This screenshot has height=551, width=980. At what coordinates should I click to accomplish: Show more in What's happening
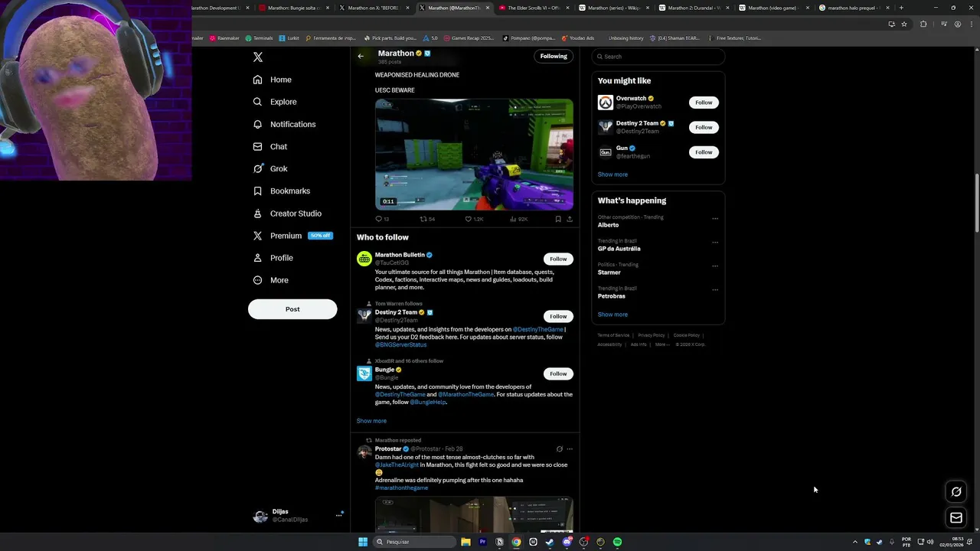tap(612, 315)
